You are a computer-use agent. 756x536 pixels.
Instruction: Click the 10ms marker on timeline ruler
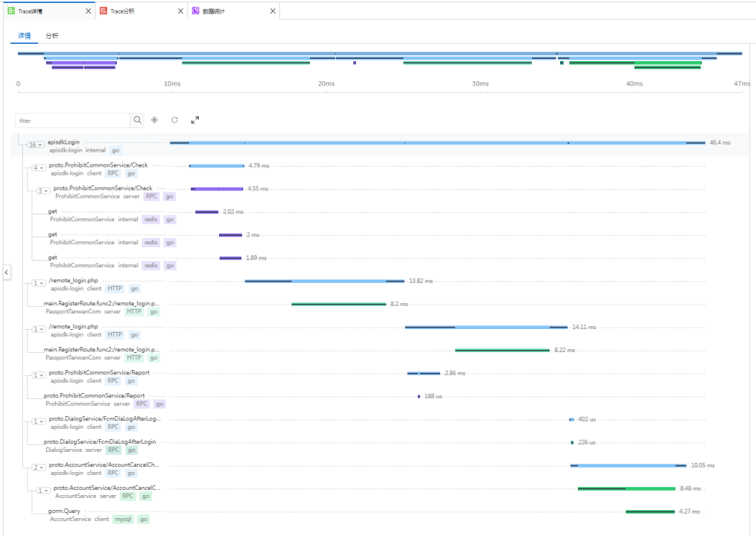coord(172,84)
